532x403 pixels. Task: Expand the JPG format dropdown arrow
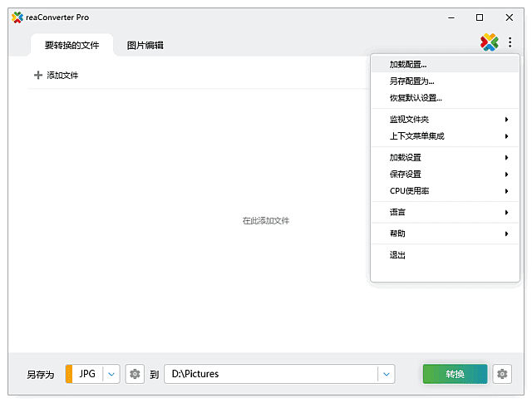(x=112, y=375)
